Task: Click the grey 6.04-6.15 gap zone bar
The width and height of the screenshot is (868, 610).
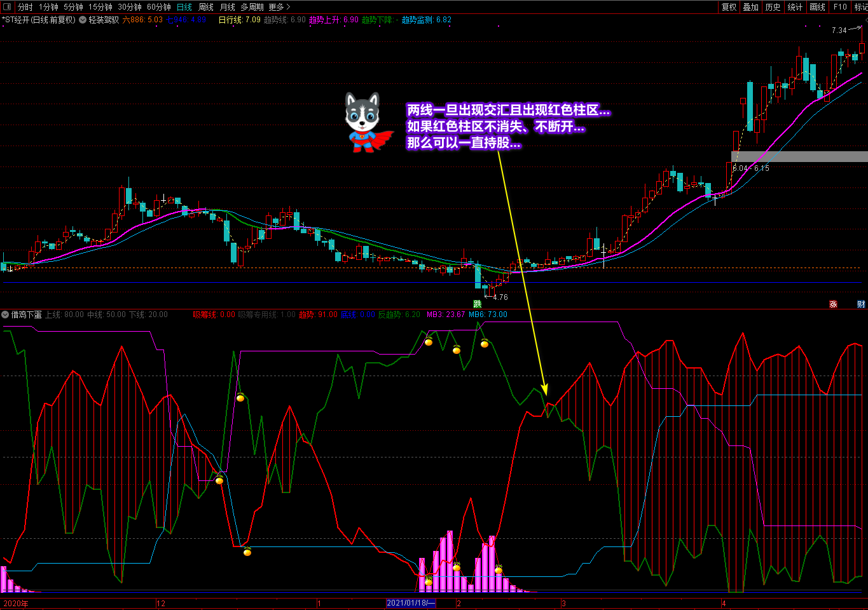Action: coord(799,156)
